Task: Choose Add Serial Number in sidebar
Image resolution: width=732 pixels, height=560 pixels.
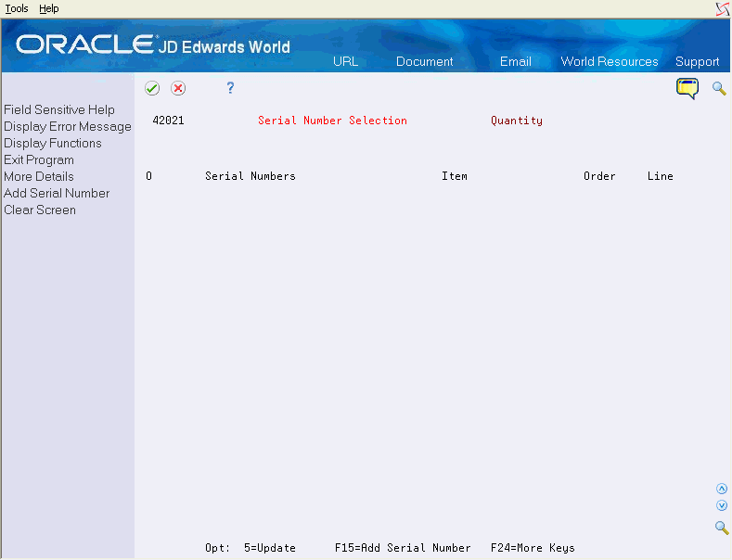Action: click(57, 193)
